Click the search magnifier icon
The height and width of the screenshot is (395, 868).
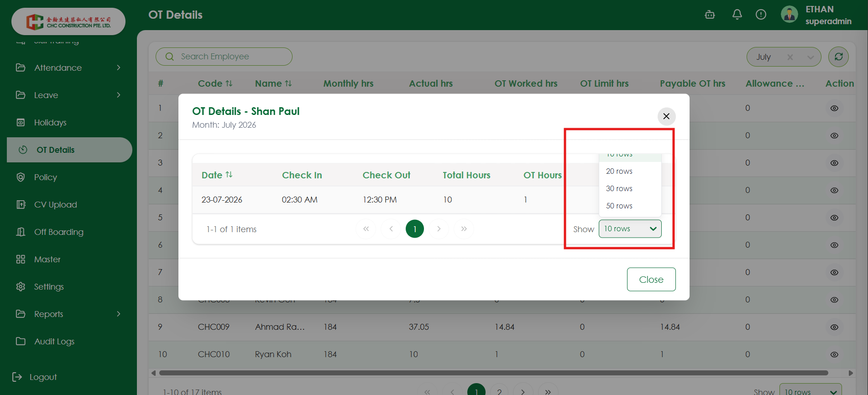coord(170,57)
